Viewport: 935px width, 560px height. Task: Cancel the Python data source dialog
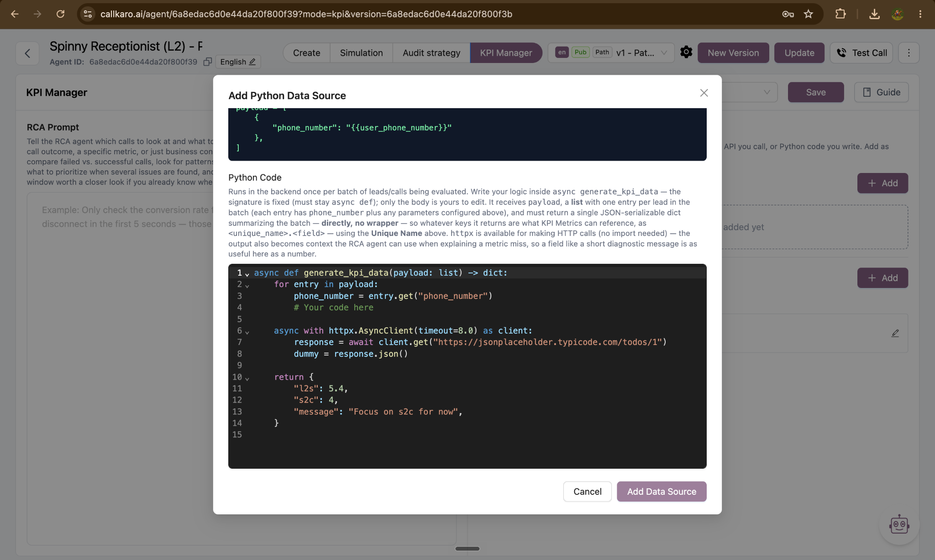pos(587,492)
